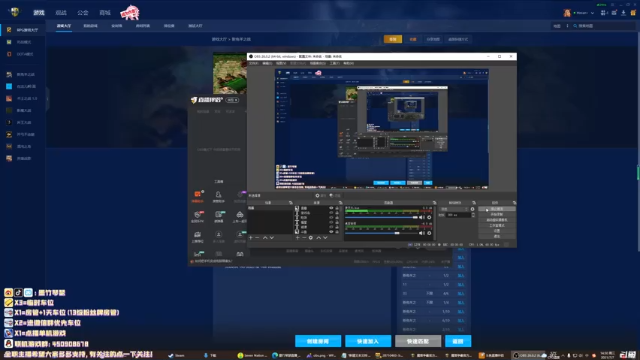Click the blue 返回 button at bottom
The image size is (640, 360).
[x=458, y=341]
